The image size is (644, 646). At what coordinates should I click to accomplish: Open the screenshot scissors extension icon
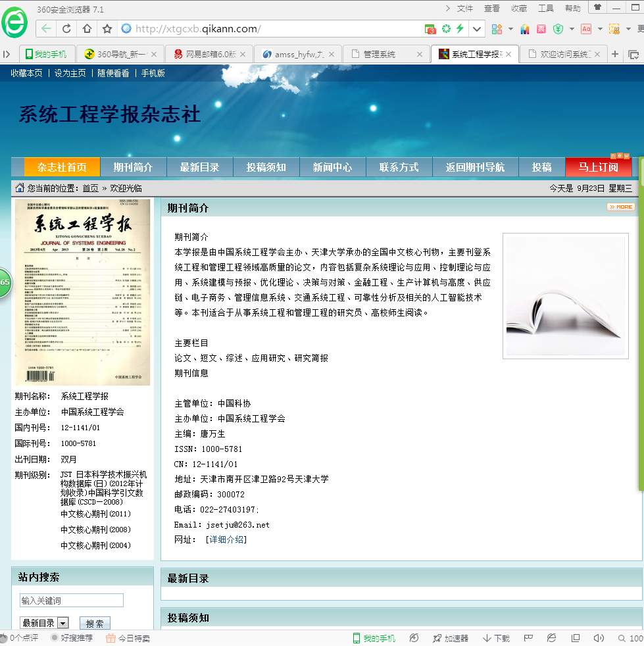tap(614, 29)
